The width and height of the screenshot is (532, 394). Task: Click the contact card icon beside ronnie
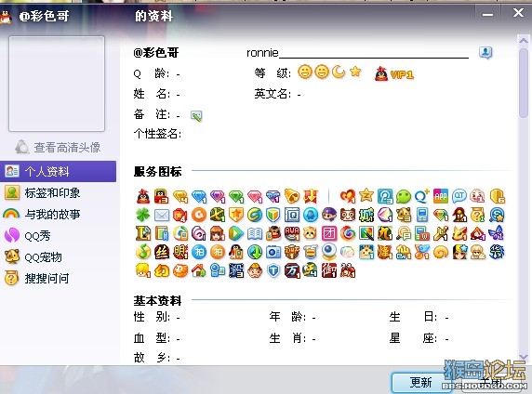click(x=485, y=53)
